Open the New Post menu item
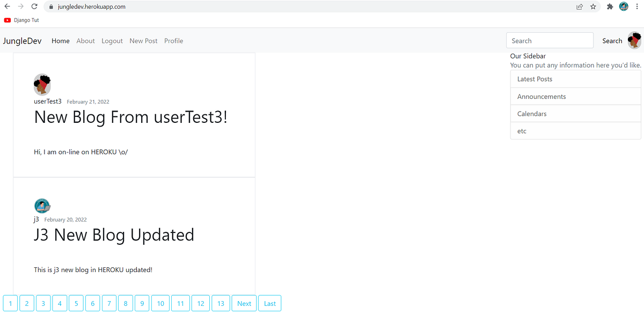Screen dimensions: 644x322 pyautogui.click(x=143, y=41)
